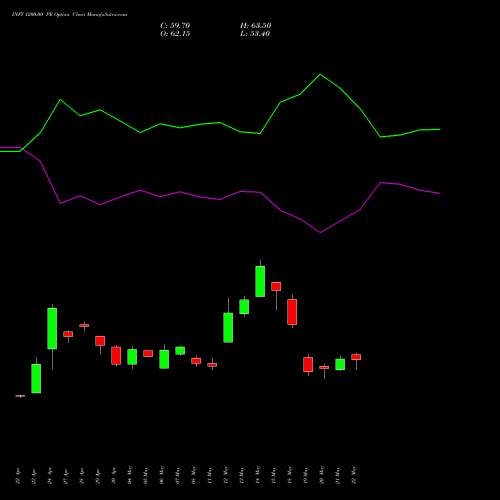Click the high value H: 63.50
This screenshot has height=500, width=500.
[255, 26]
